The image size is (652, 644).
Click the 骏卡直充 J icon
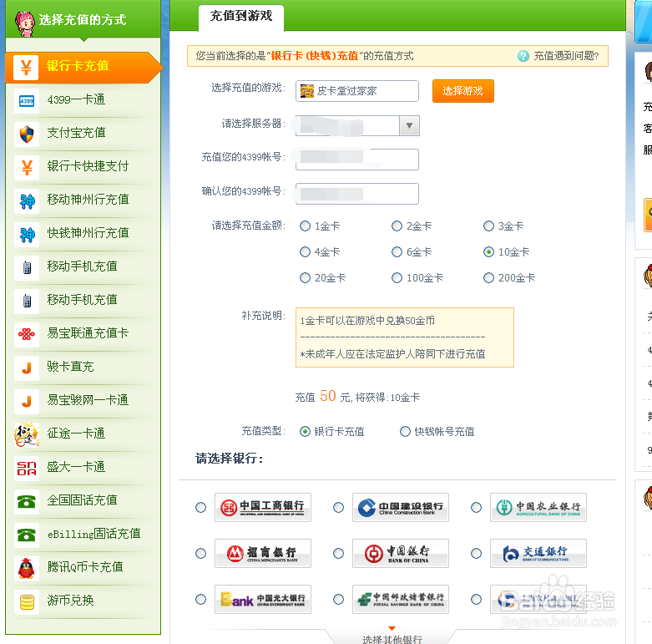pos(27,368)
